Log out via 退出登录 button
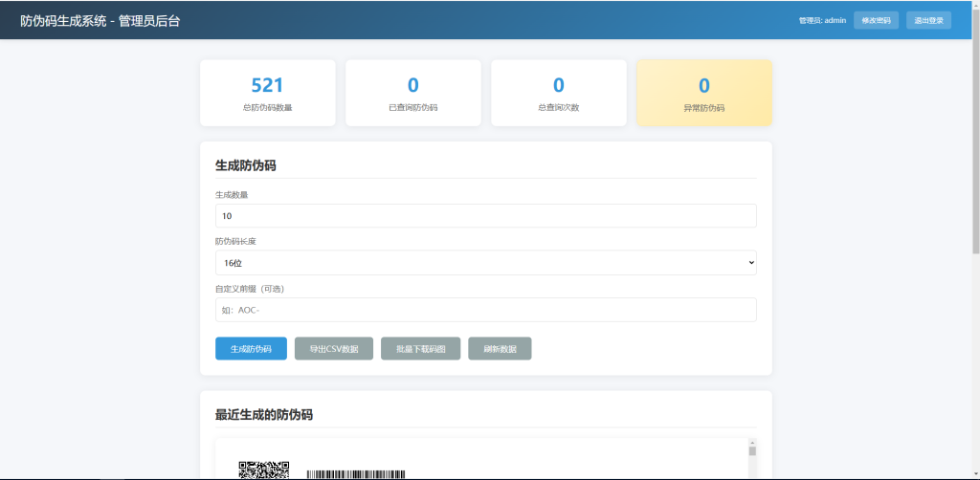Image resolution: width=980 pixels, height=480 pixels. click(928, 20)
